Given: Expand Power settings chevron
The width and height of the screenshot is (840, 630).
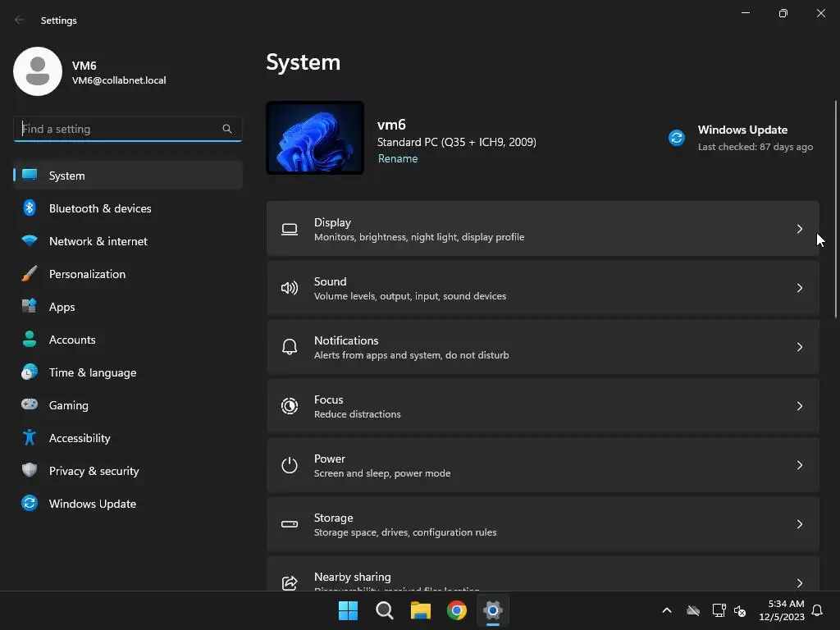Looking at the screenshot, I should [x=799, y=465].
